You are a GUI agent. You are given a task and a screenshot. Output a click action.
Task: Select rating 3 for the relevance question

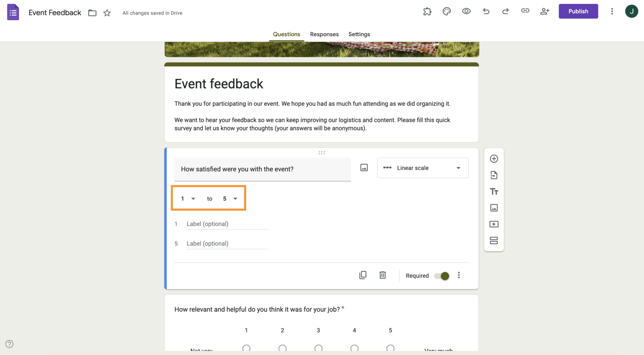318,349
